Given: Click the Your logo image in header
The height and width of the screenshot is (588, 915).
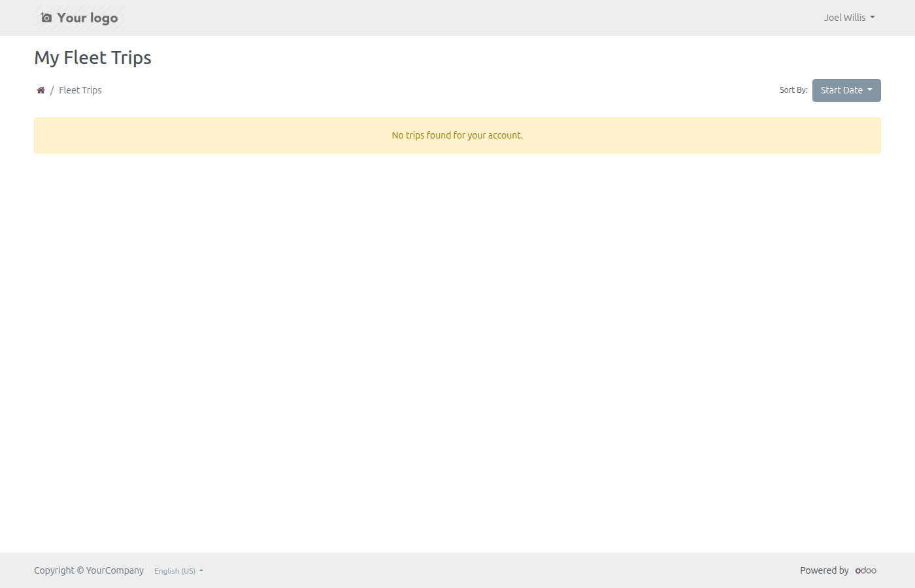Looking at the screenshot, I should [x=79, y=18].
